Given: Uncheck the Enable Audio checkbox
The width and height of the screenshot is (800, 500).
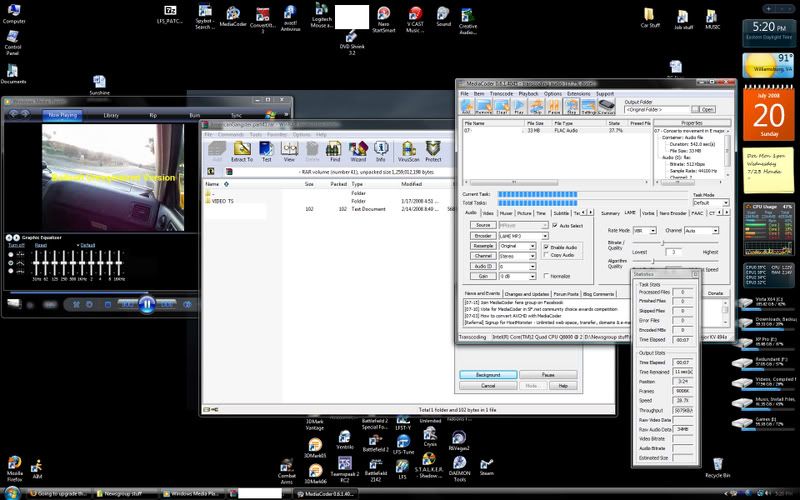Looking at the screenshot, I should [x=546, y=247].
